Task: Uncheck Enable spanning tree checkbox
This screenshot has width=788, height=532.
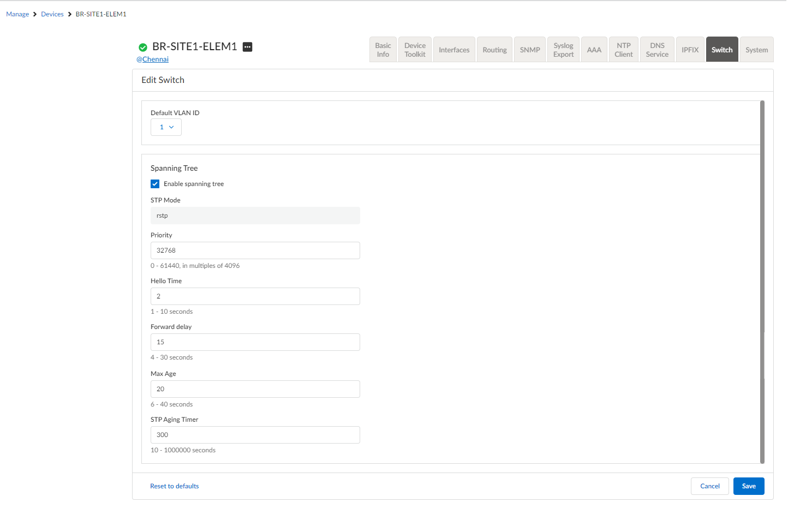Action: (x=155, y=184)
